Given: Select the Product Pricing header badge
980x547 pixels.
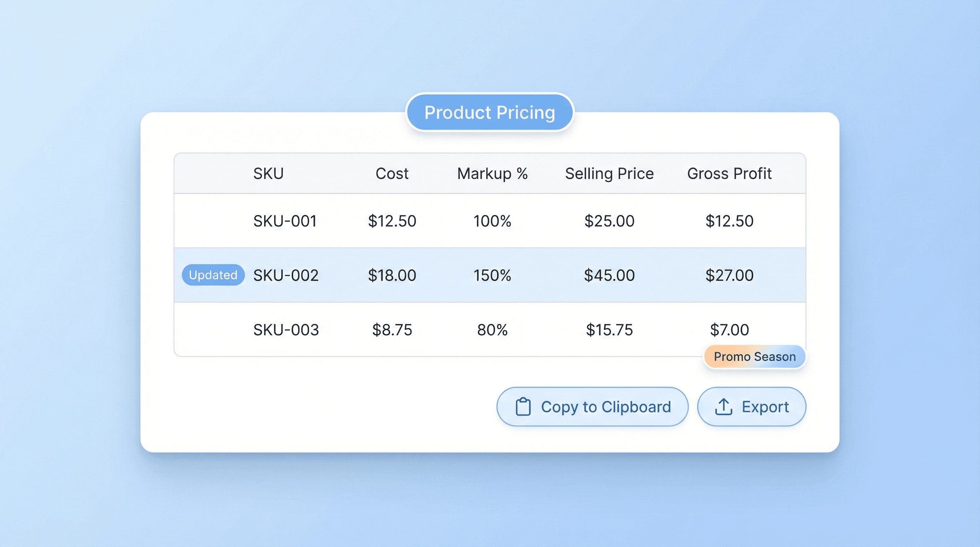Looking at the screenshot, I should (x=490, y=112).
